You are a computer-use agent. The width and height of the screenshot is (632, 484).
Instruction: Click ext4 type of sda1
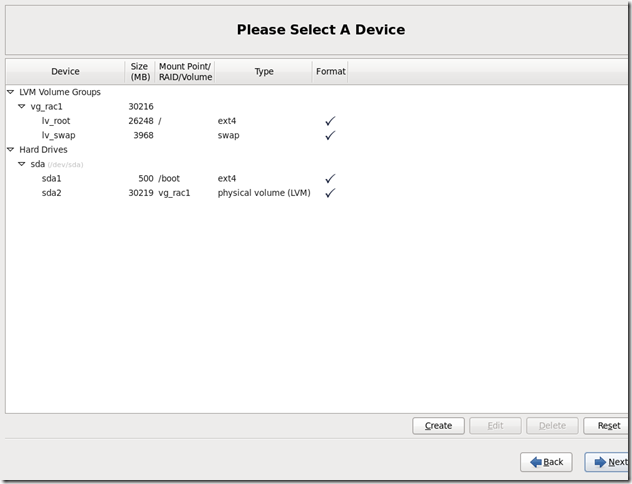pyautogui.click(x=227, y=179)
